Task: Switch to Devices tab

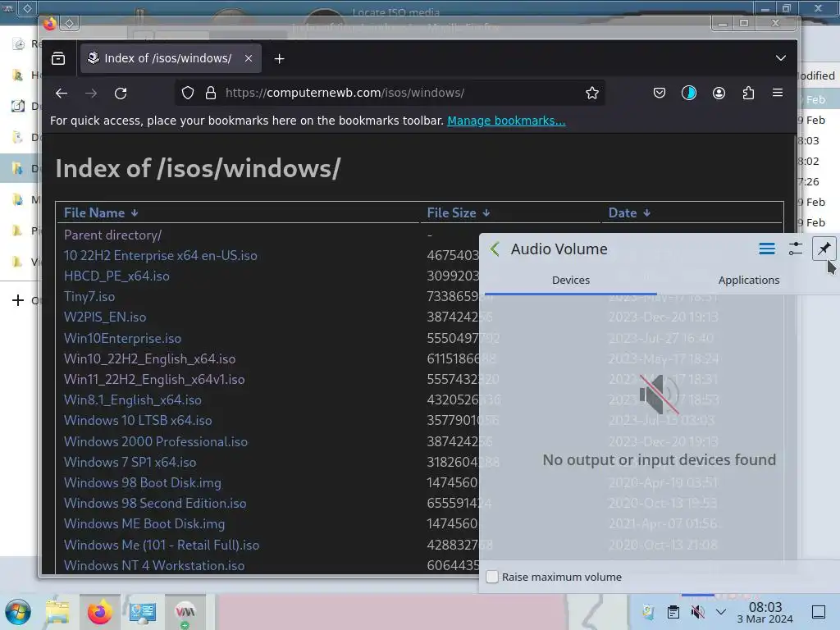Action: (571, 281)
